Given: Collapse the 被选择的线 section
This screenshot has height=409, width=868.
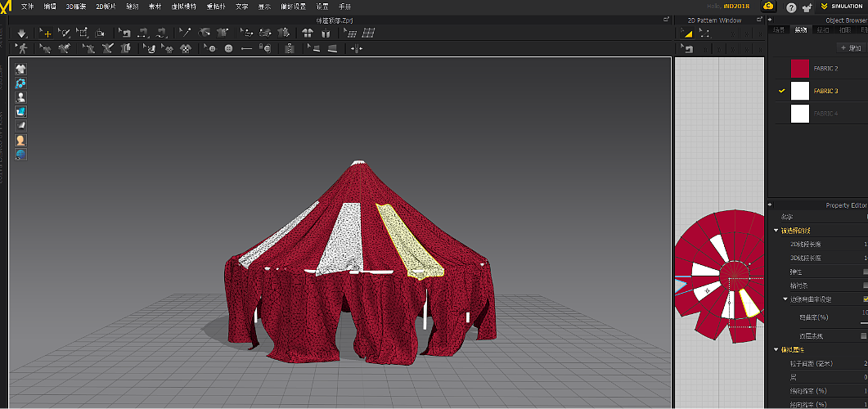Looking at the screenshot, I should (x=776, y=231).
